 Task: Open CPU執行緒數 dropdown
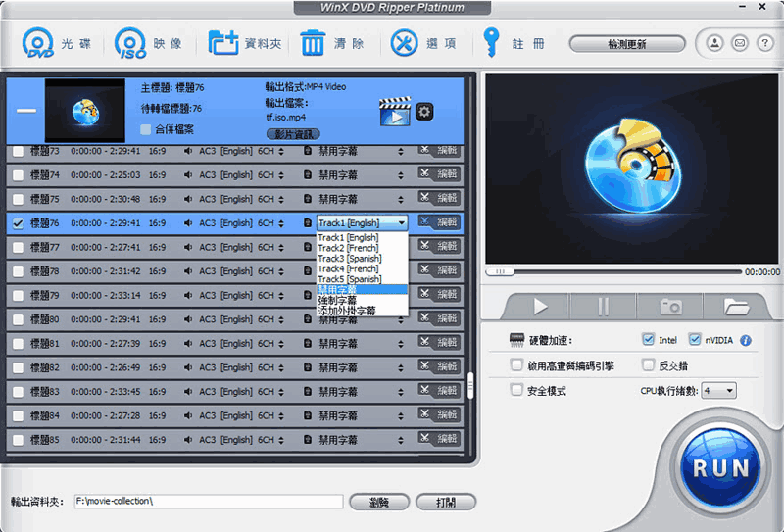pos(718,391)
